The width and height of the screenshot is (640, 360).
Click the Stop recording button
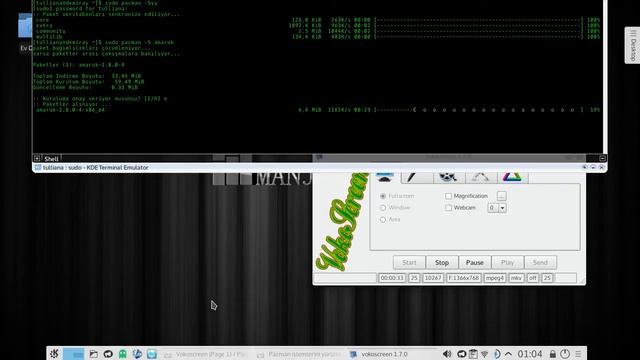(442, 262)
